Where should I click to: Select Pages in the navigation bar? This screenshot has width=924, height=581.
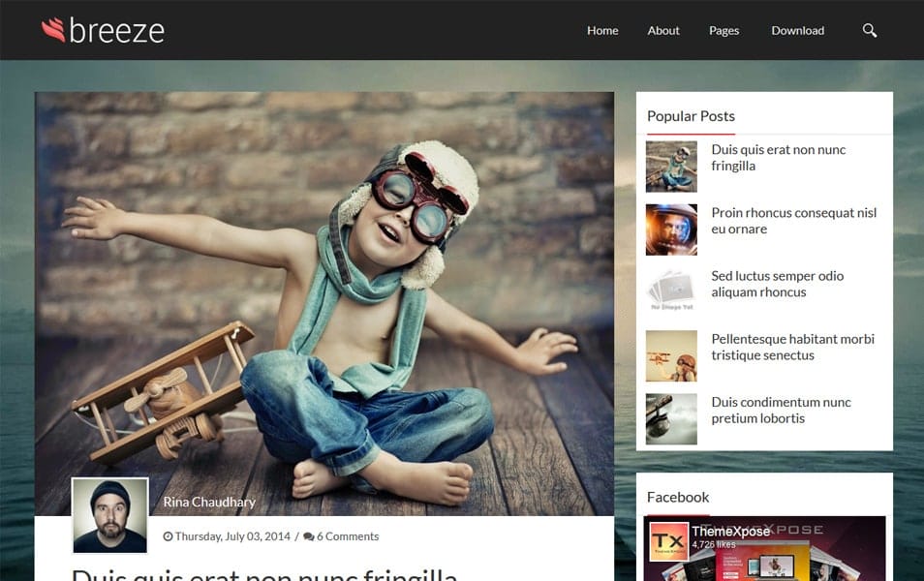coord(724,30)
